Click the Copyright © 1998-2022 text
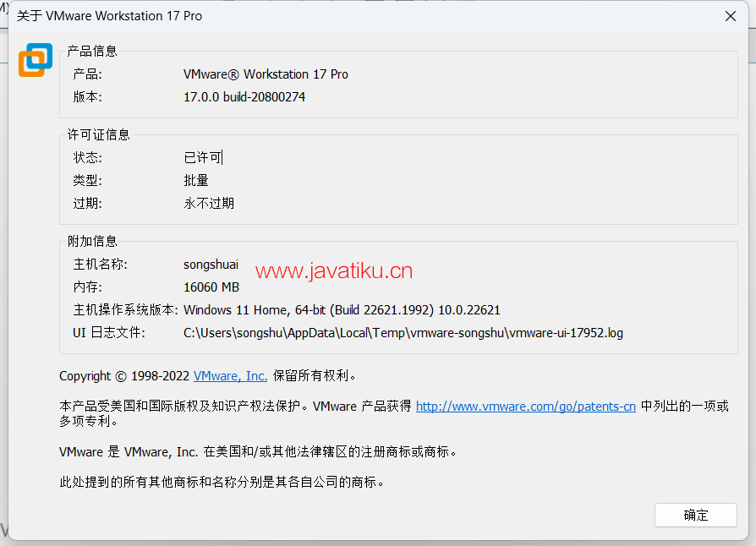This screenshot has width=756, height=546. [x=124, y=376]
